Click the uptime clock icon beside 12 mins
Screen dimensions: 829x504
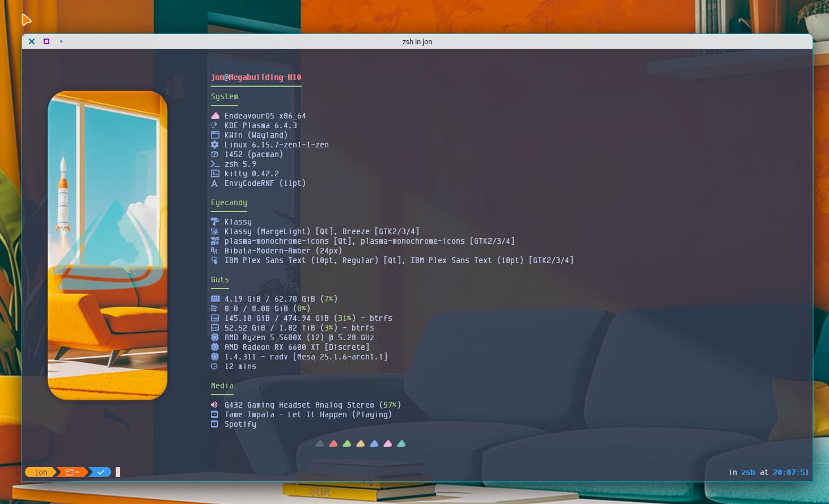pyautogui.click(x=214, y=366)
